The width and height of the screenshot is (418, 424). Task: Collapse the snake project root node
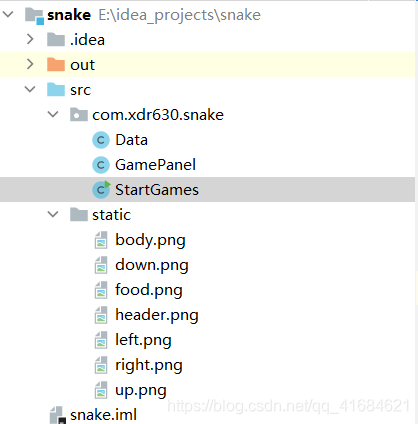pos(8,14)
